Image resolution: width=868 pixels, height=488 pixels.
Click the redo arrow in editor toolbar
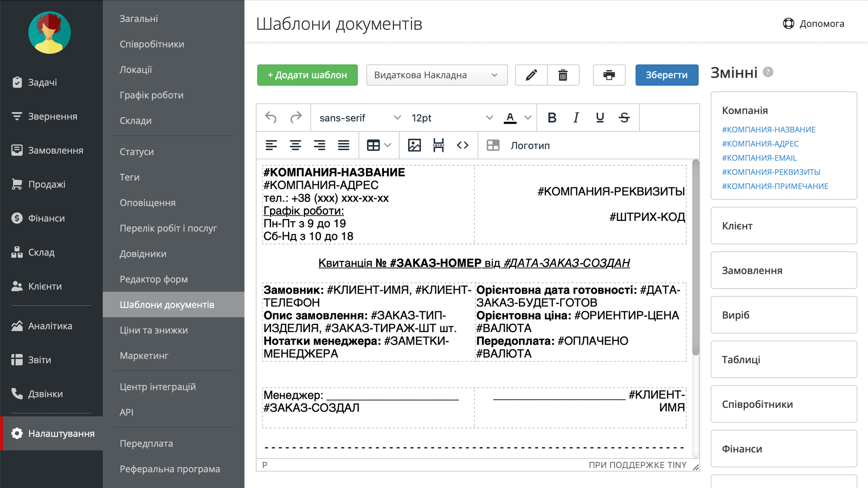[x=296, y=118]
